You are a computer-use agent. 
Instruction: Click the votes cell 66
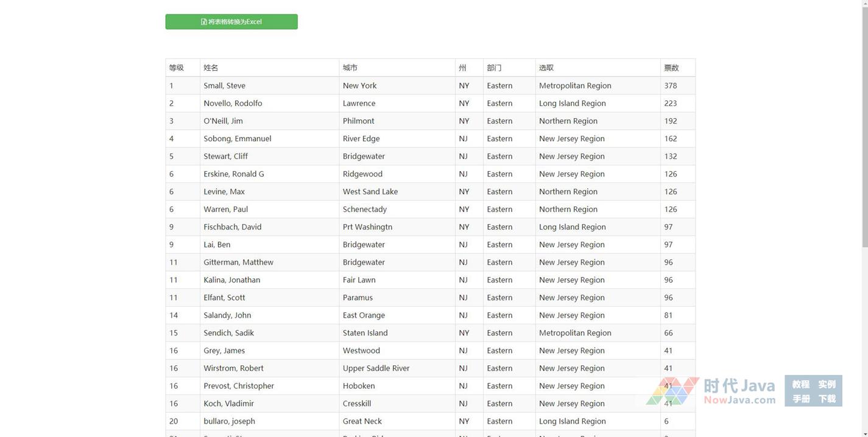click(x=677, y=333)
